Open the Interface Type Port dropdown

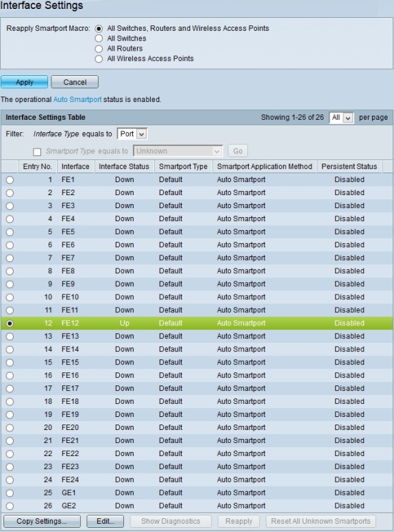(132, 134)
